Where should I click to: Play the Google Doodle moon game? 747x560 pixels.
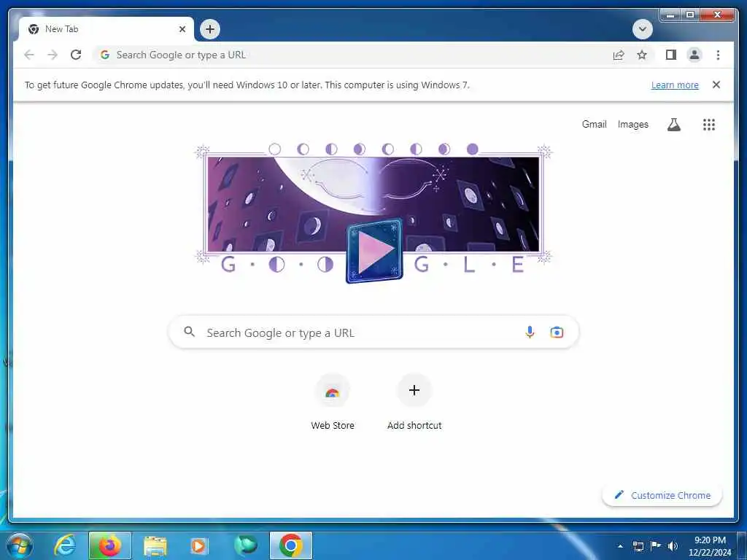pyautogui.click(x=374, y=251)
